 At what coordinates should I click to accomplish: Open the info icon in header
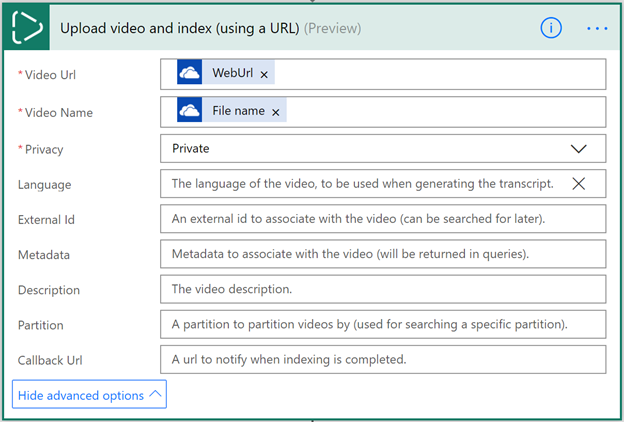coord(550,28)
